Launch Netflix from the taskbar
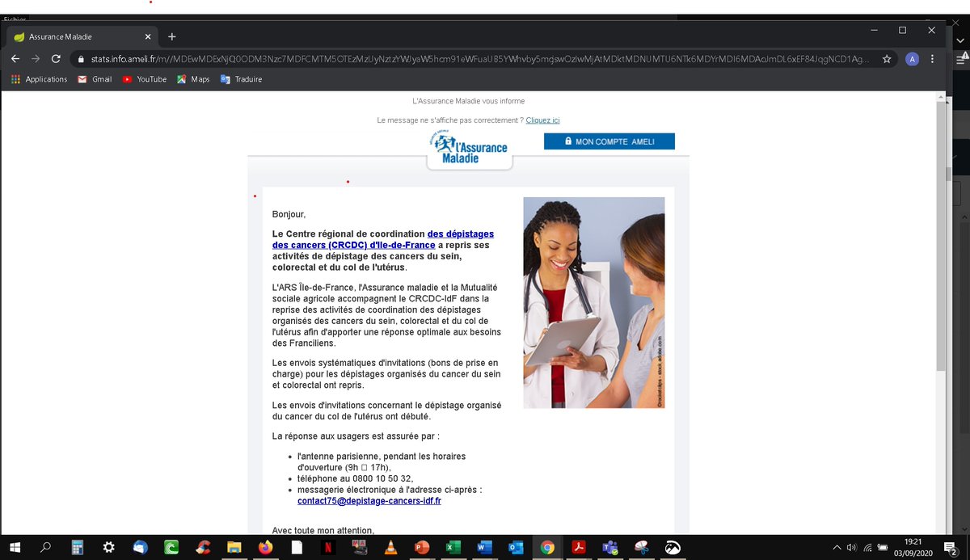The height and width of the screenshot is (560, 970). [x=328, y=547]
